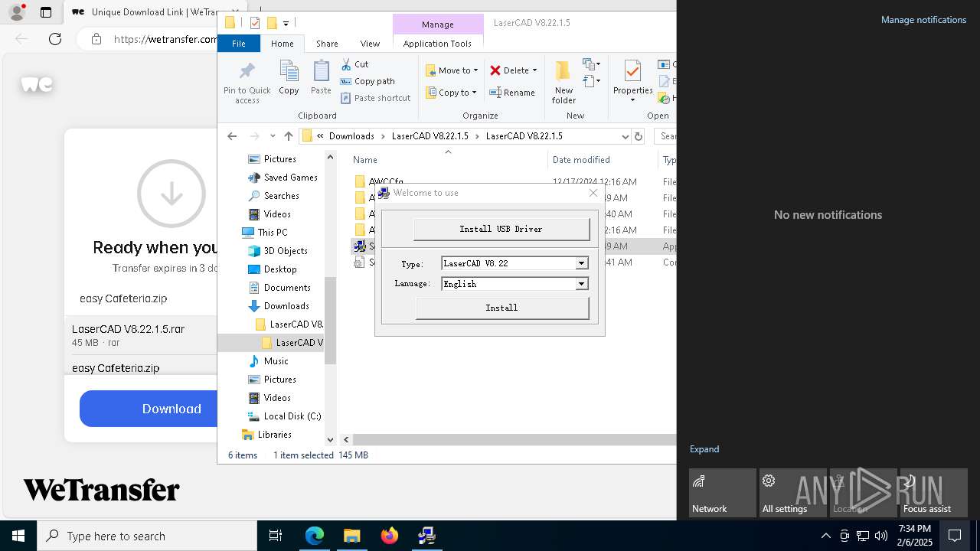Toggle Network quick action tile

[723, 493]
